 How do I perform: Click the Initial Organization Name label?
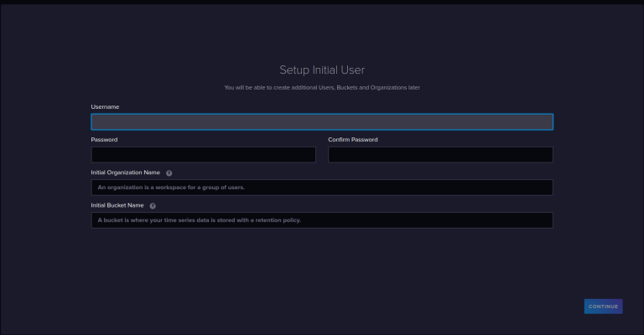coord(125,173)
